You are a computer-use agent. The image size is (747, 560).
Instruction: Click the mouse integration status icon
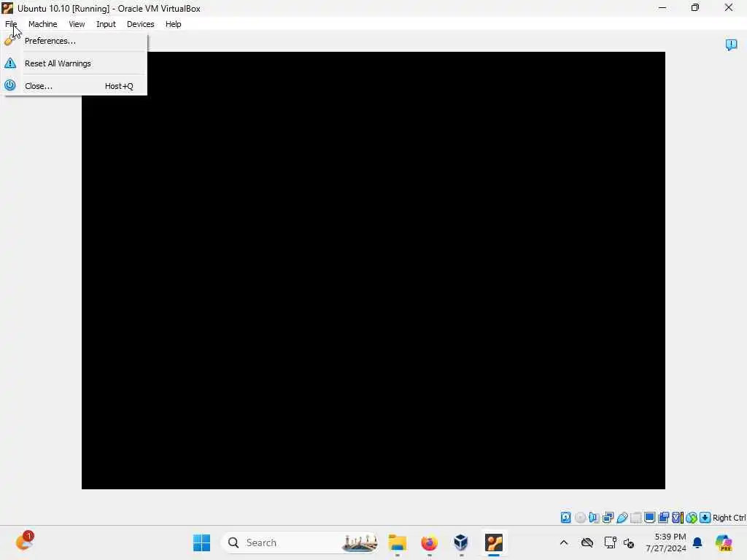692,518
